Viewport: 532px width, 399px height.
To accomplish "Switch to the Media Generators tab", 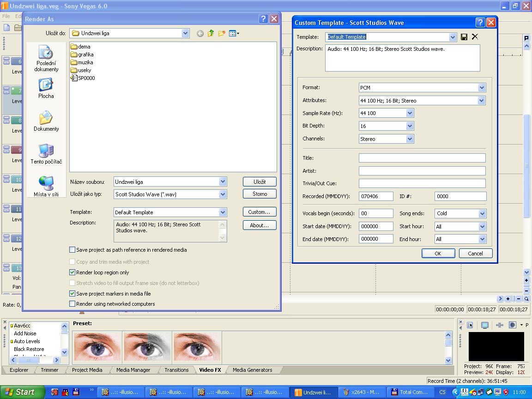I will (253, 370).
